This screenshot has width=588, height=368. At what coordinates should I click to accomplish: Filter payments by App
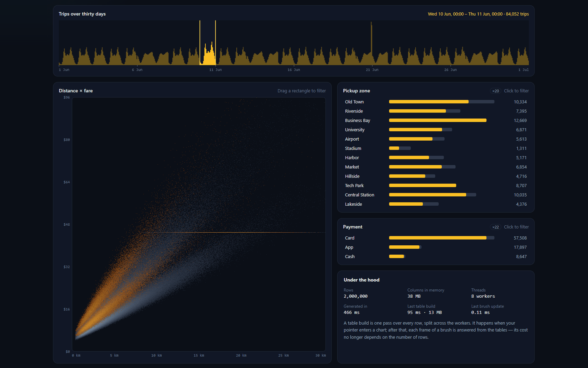(436, 247)
